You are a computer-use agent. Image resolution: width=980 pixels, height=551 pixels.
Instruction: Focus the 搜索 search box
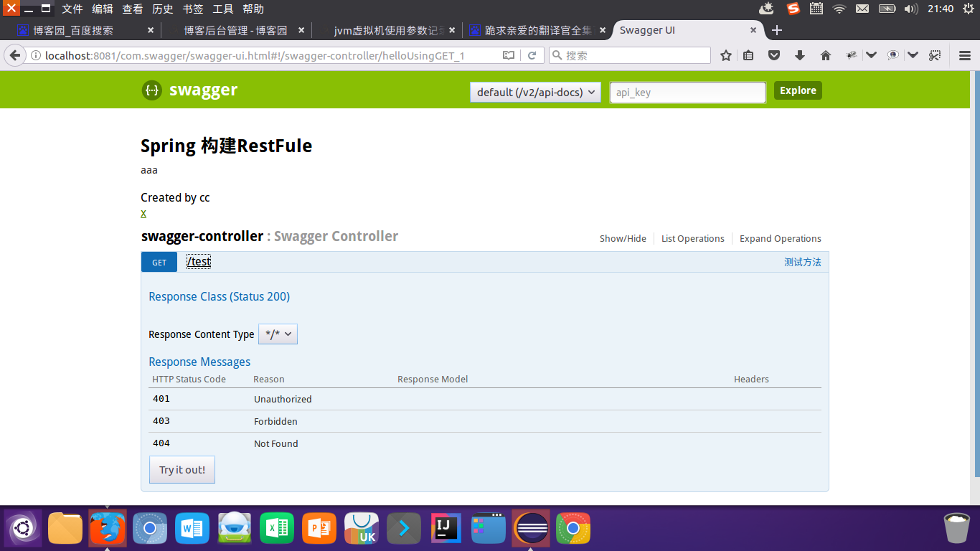click(630, 55)
